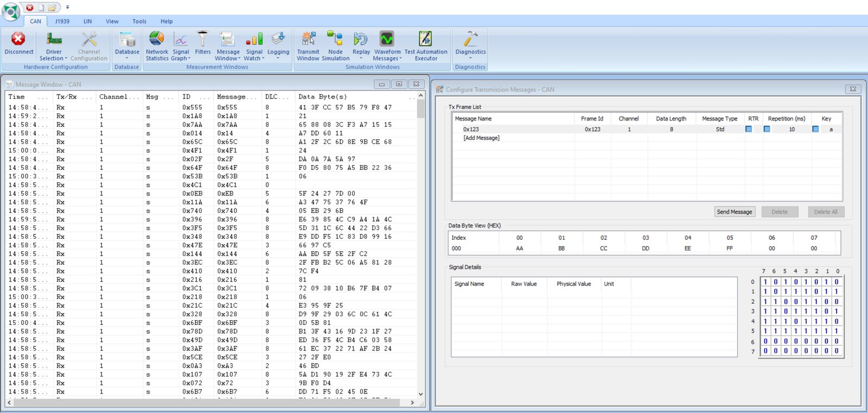Click open folder icon in quick access toolbar
This screenshot has height=413, width=868.
click(x=52, y=8)
